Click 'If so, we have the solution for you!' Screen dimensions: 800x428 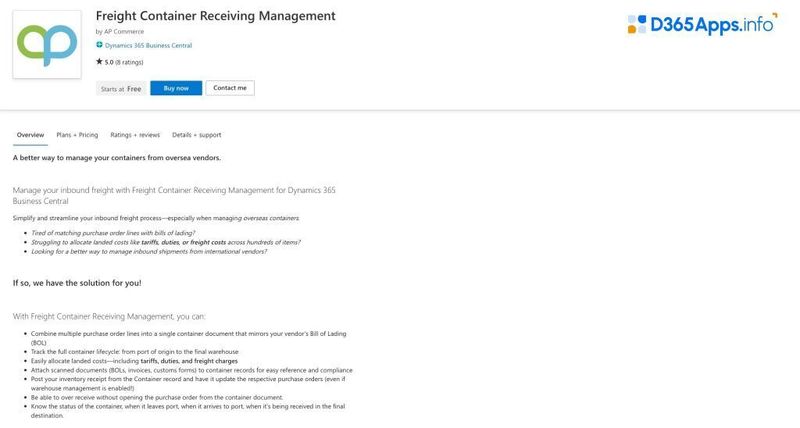[x=77, y=283]
